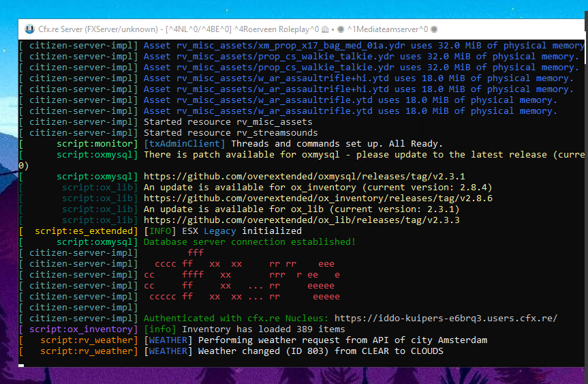Click 'Started resource rv_streamsounds' line

(230, 133)
